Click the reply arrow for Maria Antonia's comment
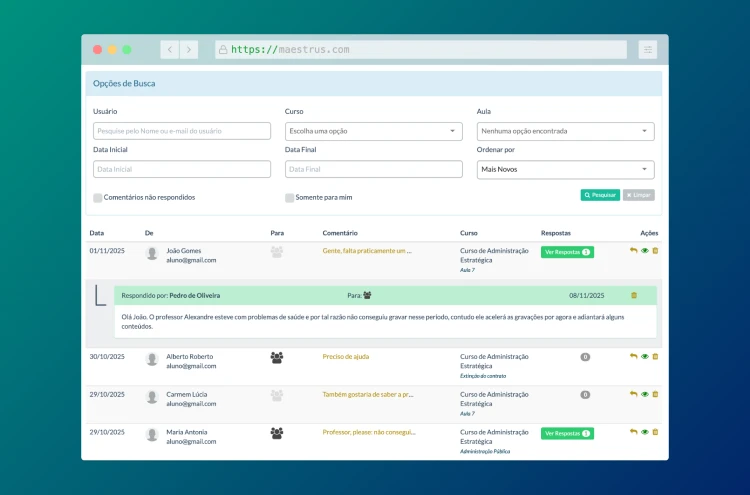 [633, 432]
